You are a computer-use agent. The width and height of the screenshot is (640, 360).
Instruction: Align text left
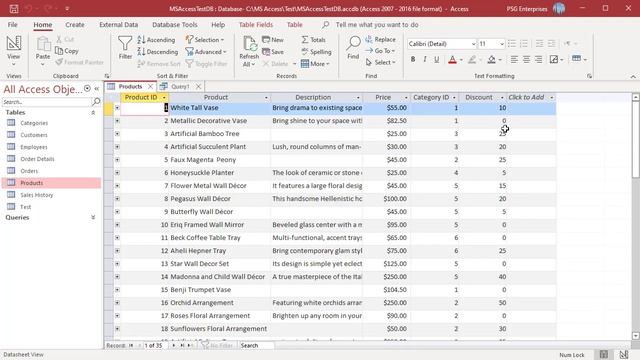point(514,60)
